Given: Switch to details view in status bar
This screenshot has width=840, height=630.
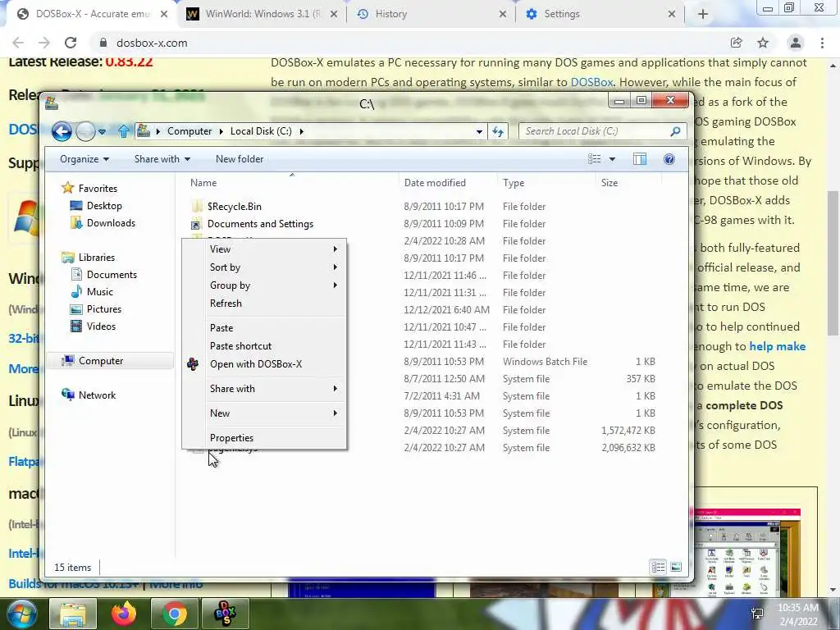Looking at the screenshot, I should click(658, 567).
